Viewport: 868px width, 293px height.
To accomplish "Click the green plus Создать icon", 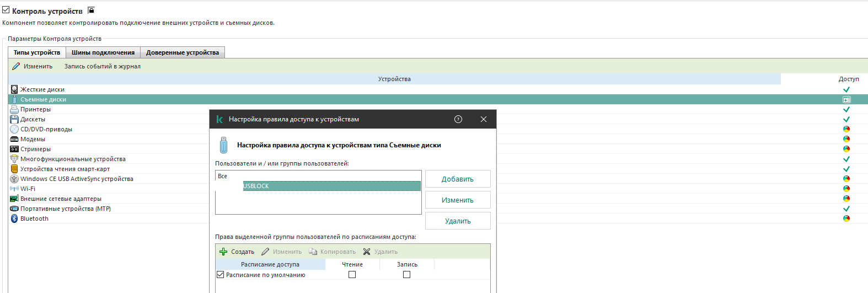I will tap(223, 252).
